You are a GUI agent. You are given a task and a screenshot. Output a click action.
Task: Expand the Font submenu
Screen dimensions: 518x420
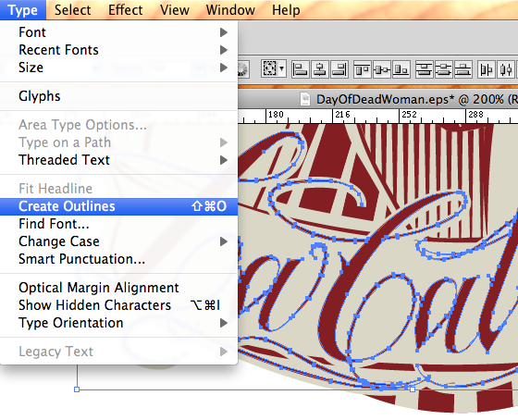[119, 32]
